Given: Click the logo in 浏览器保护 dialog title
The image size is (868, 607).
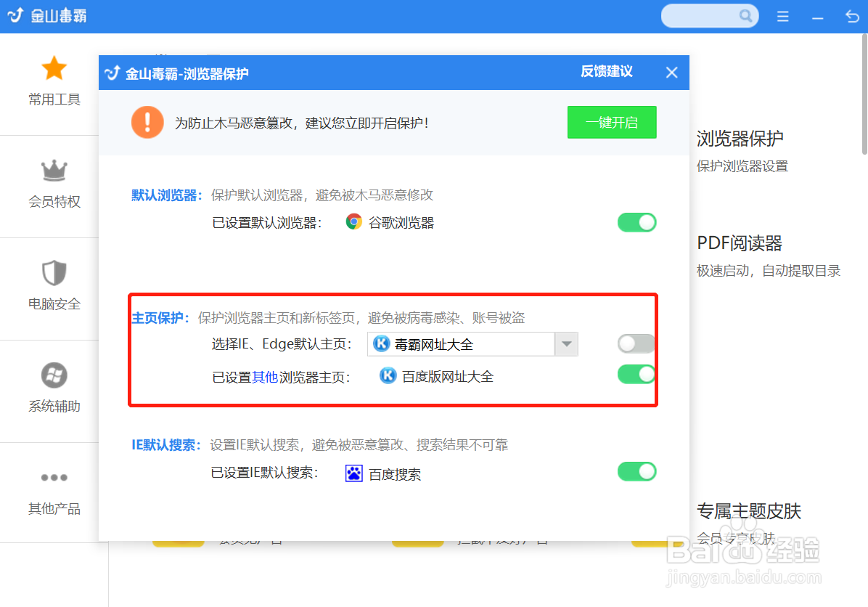Looking at the screenshot, I should click(112, 73).
